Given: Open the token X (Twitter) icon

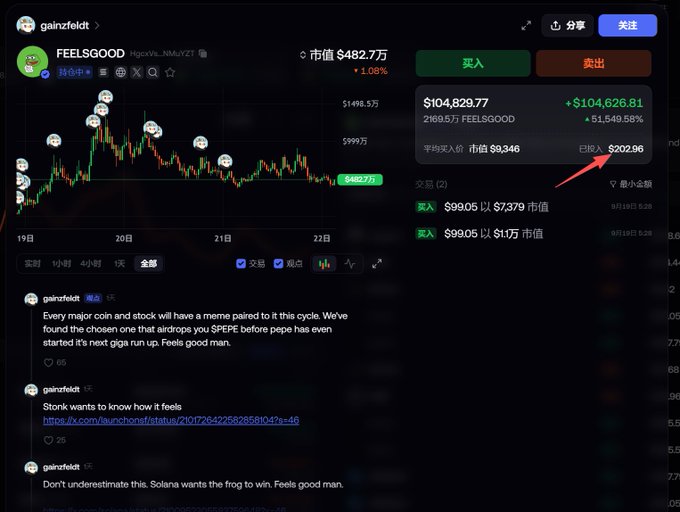Looking at the screenshot, I should coord(137,72).
